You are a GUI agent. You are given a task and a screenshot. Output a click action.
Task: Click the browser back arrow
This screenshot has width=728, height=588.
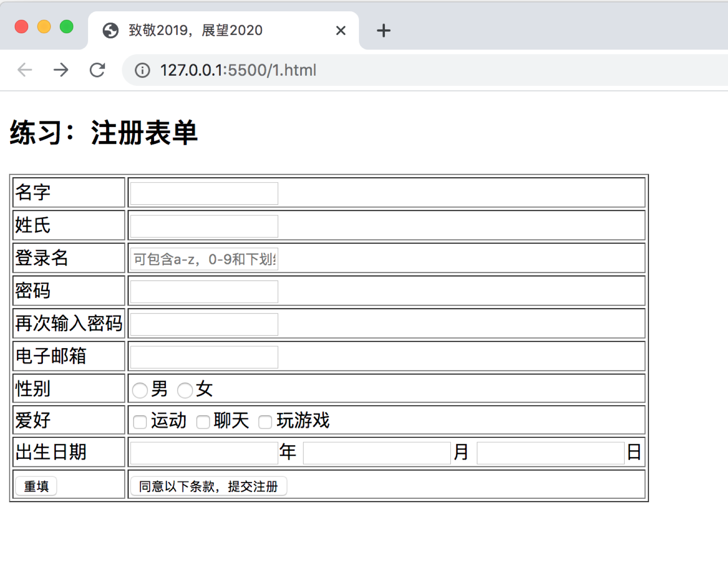pyautogui.click(x=24, y=70)
